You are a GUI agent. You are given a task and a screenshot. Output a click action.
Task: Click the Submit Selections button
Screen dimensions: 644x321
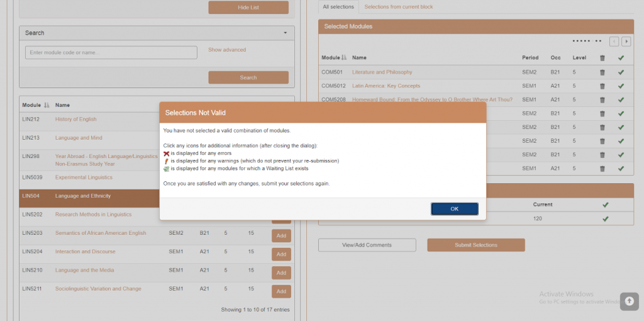point(476,245)
